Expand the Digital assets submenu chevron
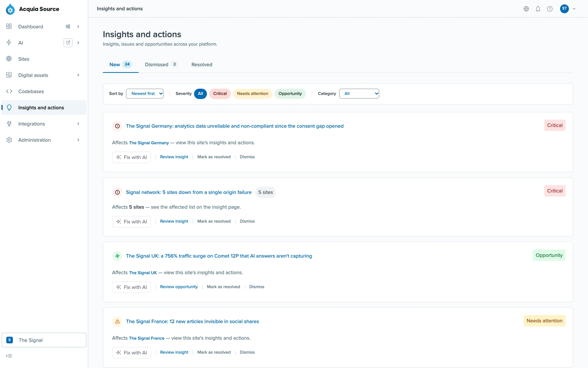Viewport: 588px width, 368px height. 78,75
